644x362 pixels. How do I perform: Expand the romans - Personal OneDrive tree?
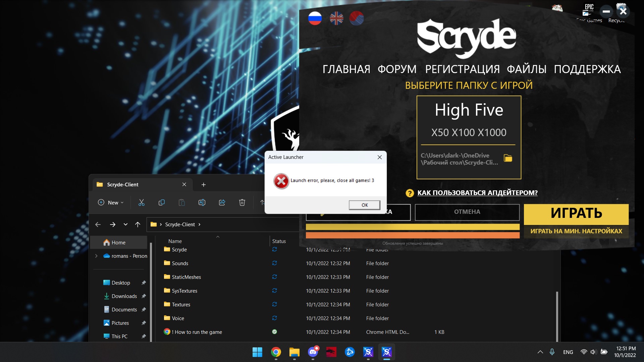[x=96, y=256]
